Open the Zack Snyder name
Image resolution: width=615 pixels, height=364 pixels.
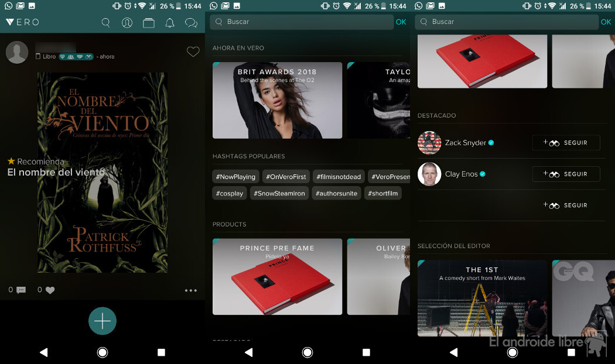[x=466, y=143]
